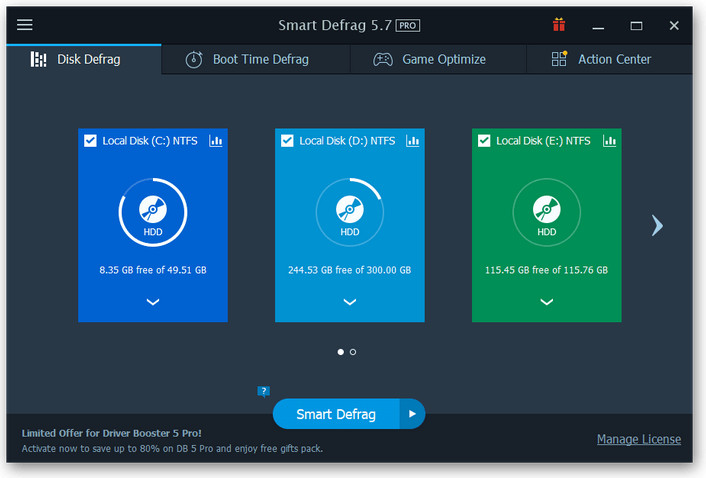Open disk report chart for Local Disk (C:)

pyautogui.click(x=216, y=141)
